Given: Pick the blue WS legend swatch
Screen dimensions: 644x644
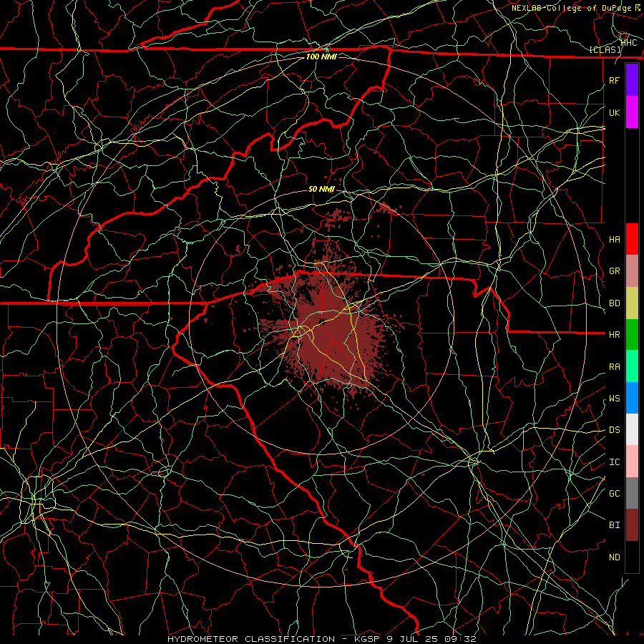Looking at the screenshot, I should pos(632,398).
